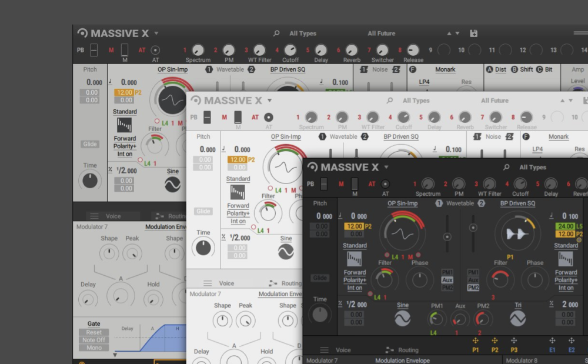
Task: Open MASSIVE X menu arrow in gray window
Action: click(156, 34)
